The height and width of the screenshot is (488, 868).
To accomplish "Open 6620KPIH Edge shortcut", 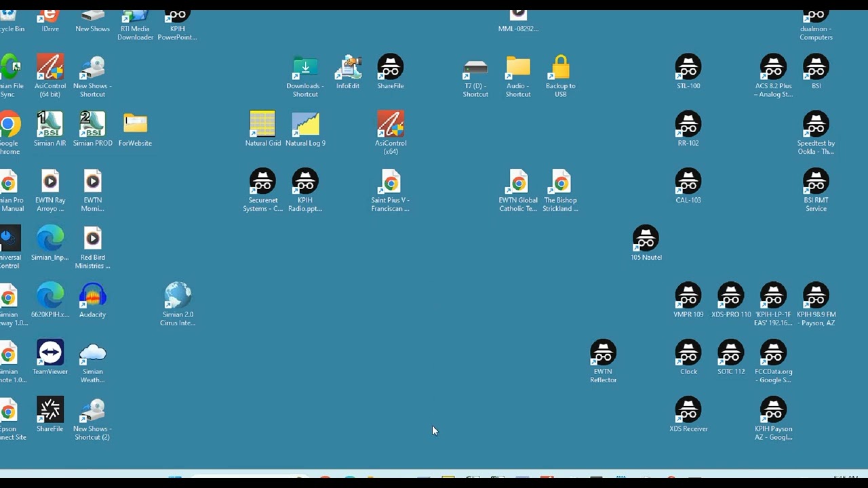I will point(50,300).
